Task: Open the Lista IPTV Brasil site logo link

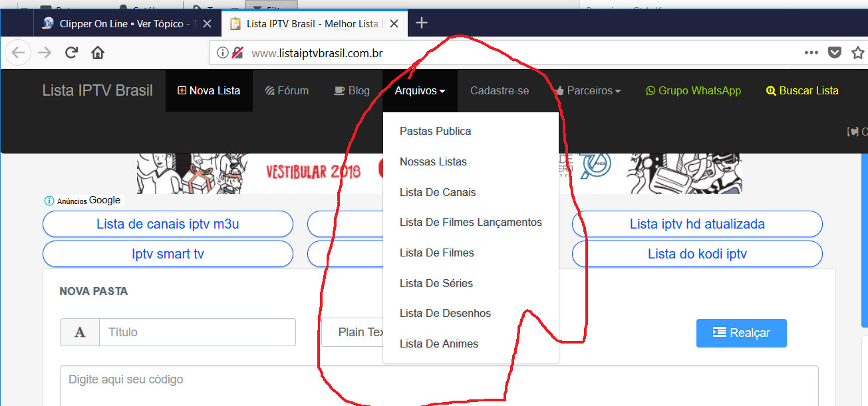Action: coord(98,90)
